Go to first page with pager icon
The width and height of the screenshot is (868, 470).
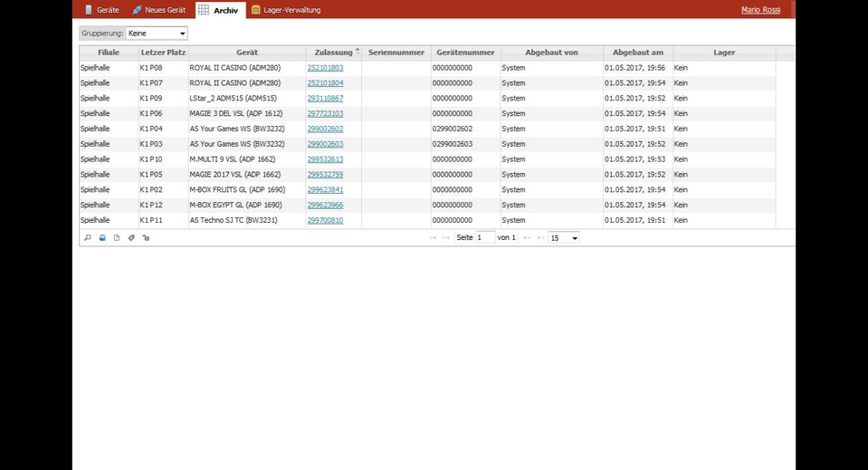[x=433, y=237]
